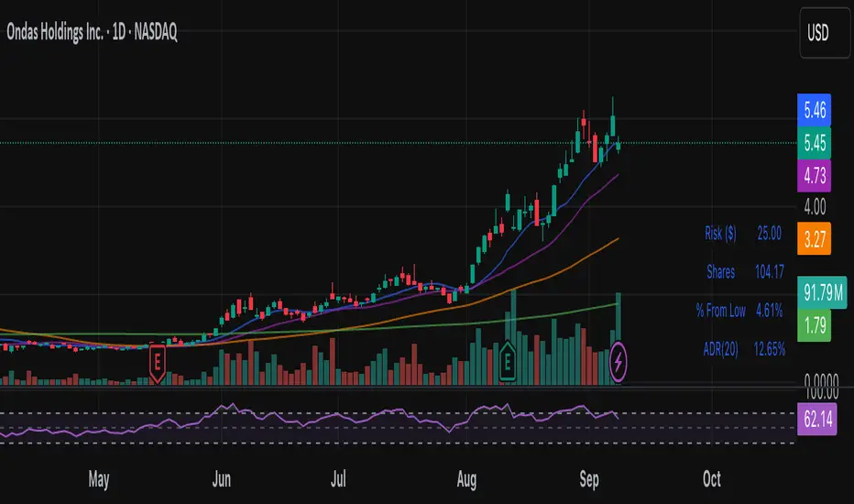Screen dimensions: 854x504
Task: Click the Oct label on time axis
Action: click(x=712, y=479)
